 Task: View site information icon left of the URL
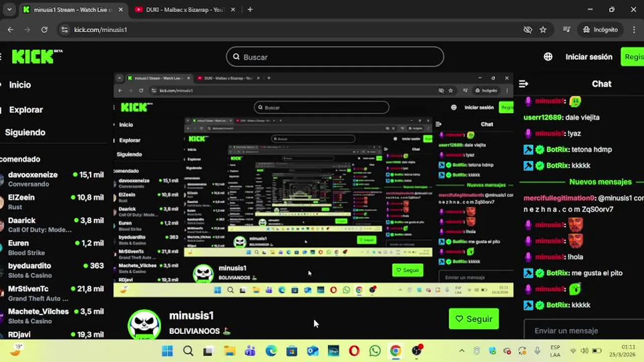click(x=64, y=30)
